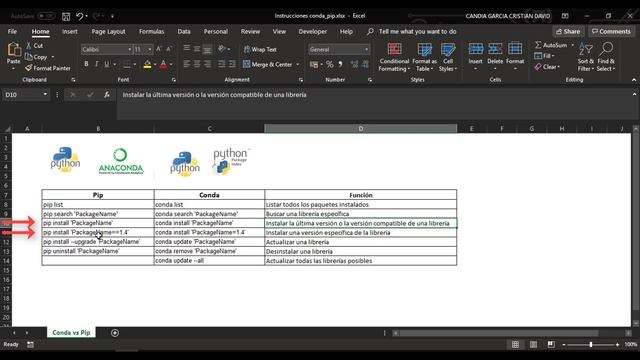
Task: Open Conditional Formatting menu
Action: pos(394,57)
